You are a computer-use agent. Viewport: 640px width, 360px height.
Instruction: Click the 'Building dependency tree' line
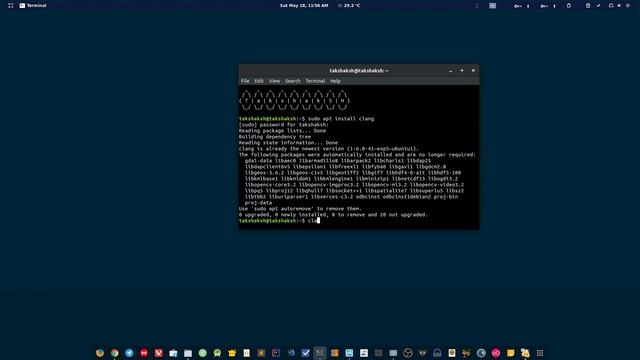click(x=275, y=137)
